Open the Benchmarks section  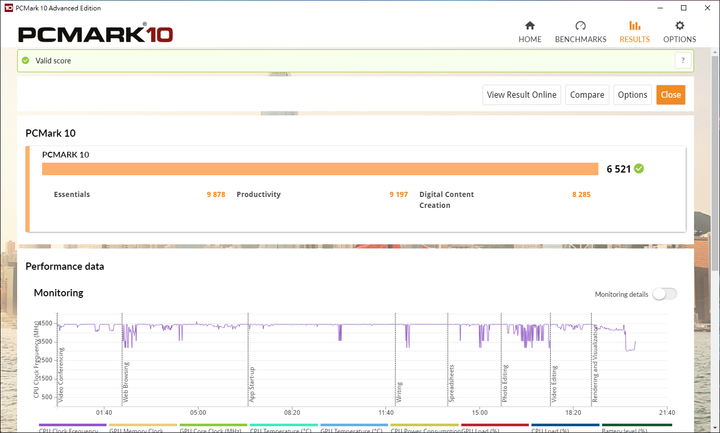click(x=580, y=32)
